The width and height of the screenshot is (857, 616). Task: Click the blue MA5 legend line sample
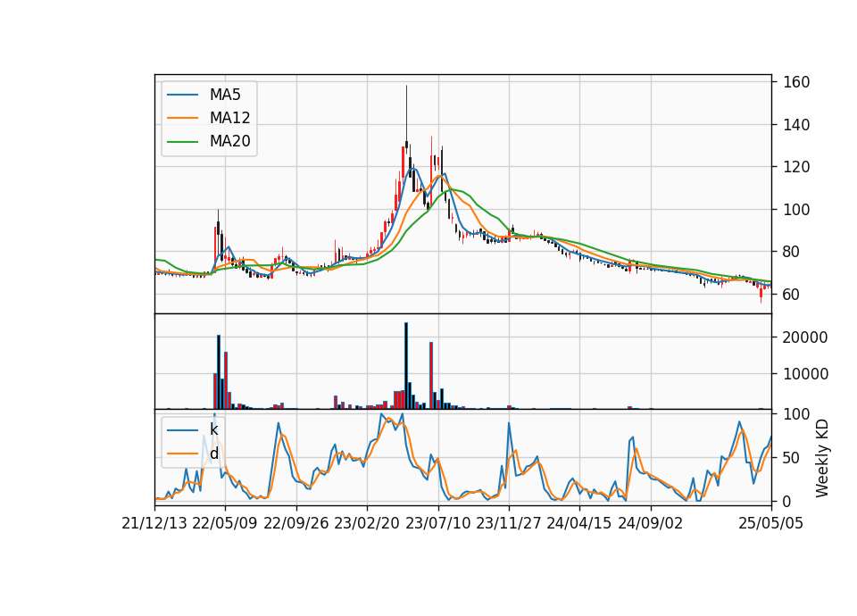click(x=182, y=96)
